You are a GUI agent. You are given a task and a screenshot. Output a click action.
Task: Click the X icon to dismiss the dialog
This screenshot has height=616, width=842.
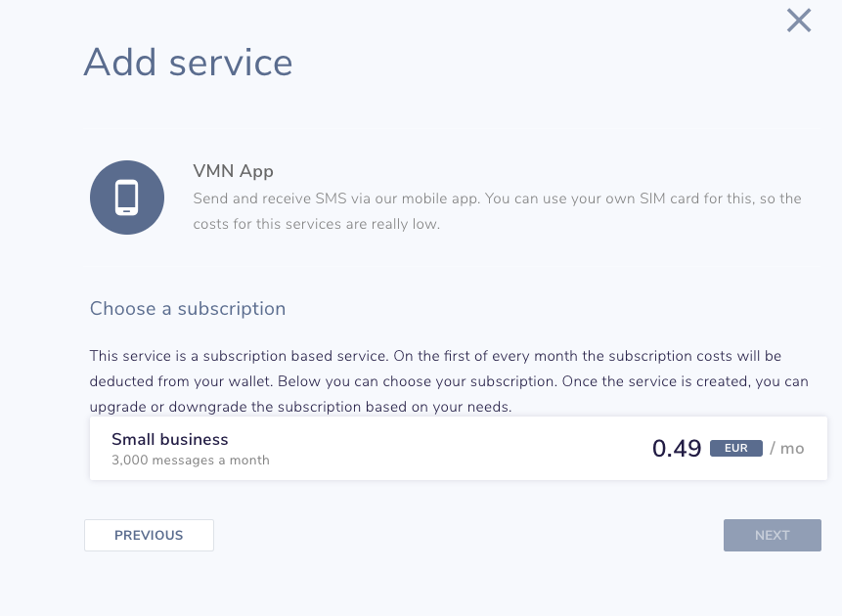point(798,21)
